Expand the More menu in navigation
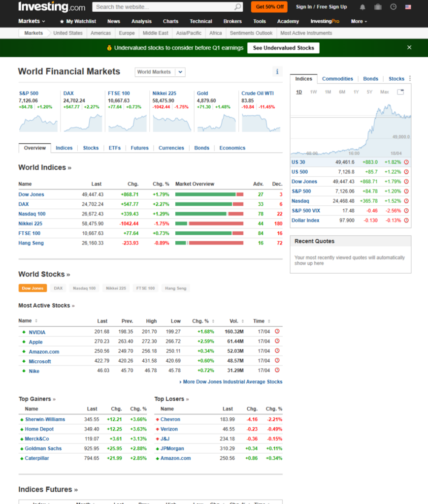This screenshot has height=504, width=428. point(359,21)
